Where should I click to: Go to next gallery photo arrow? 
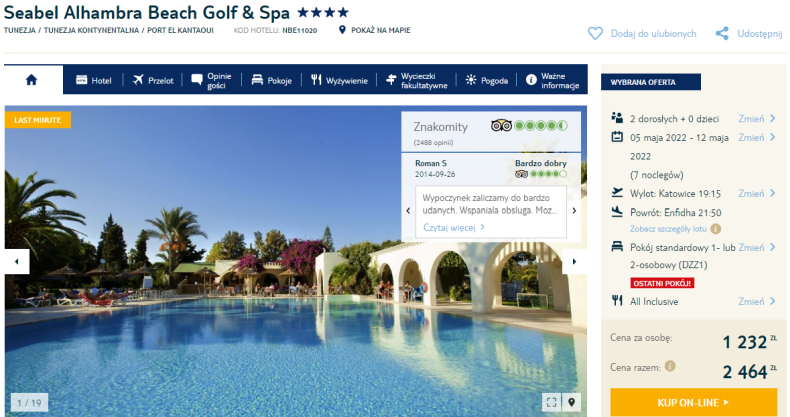574,261
